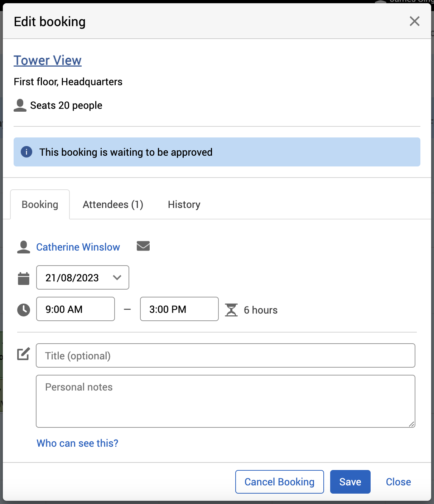Click the info icon in approval banner
This screenshot has height=504, width=434.
[x=26, y=152]
